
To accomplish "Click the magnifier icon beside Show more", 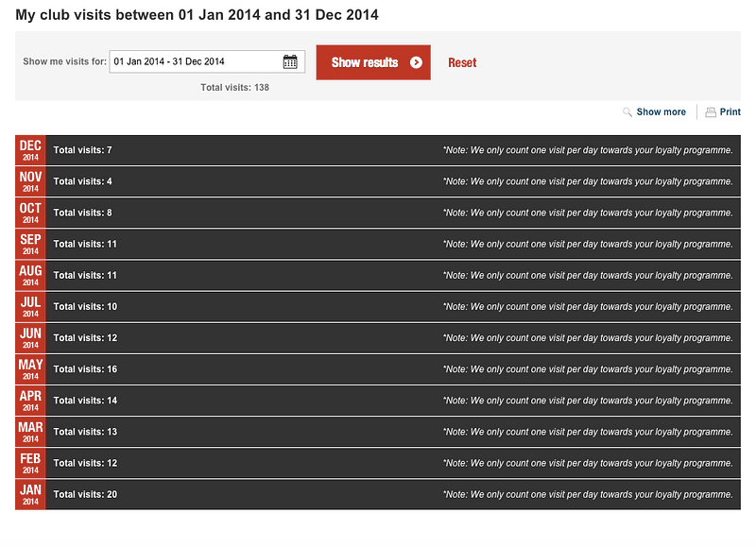I will (x=627, y=112).
